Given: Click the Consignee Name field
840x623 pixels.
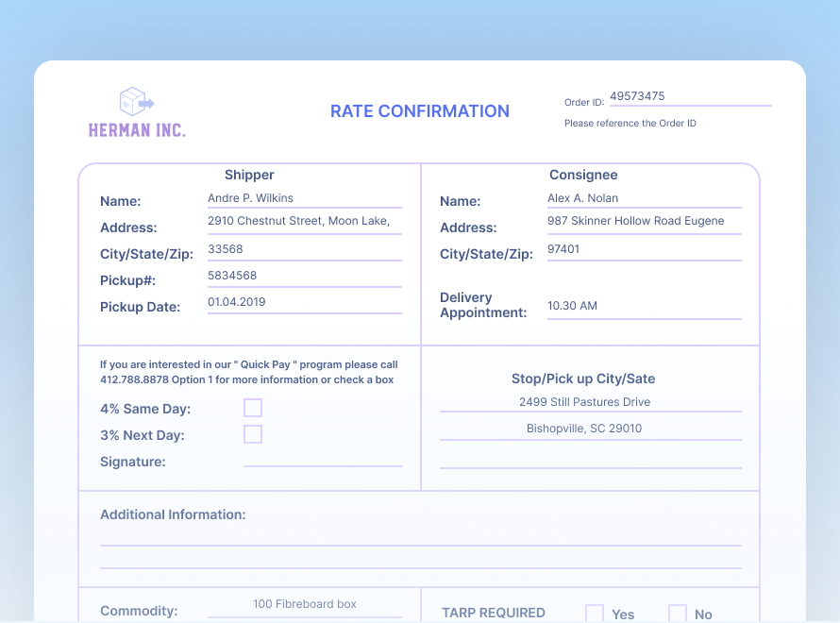Looking at the screenshot, I should [x=644, y=198].
